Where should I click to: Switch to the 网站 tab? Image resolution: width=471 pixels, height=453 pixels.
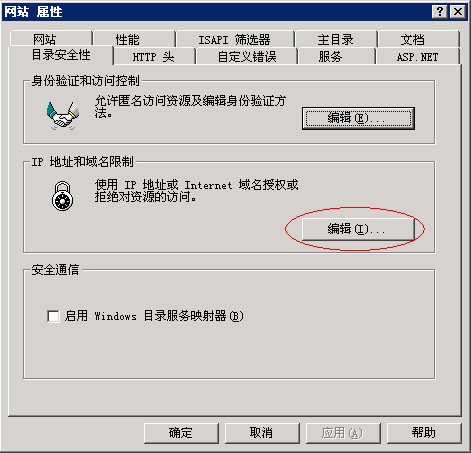click(51, 39)
